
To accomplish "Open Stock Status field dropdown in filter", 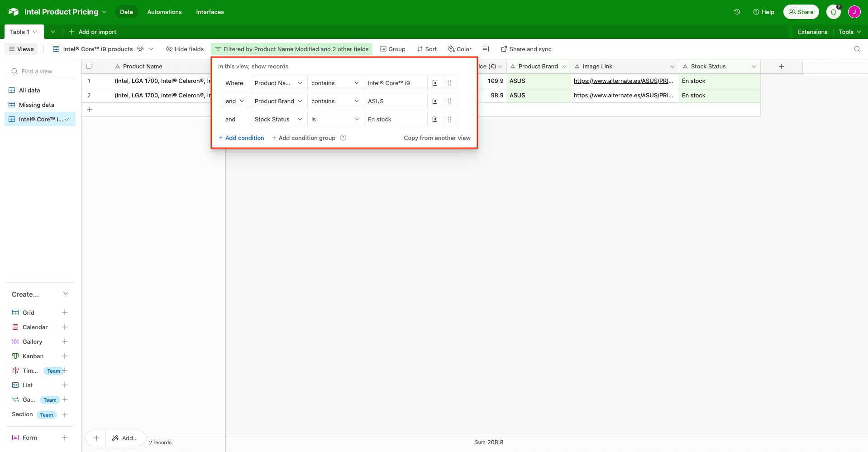I will (x=279, y=119).
